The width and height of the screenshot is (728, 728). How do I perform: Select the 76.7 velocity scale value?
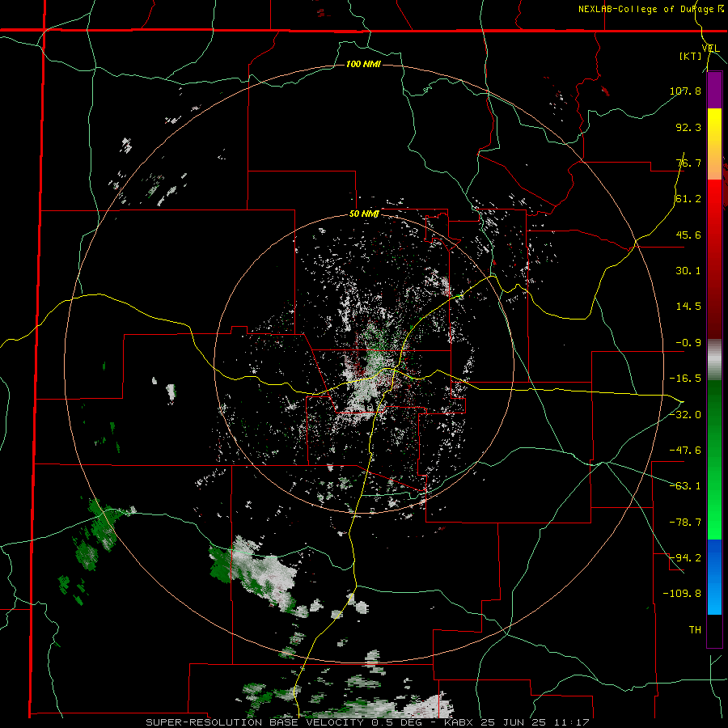[x=688, y=163]
